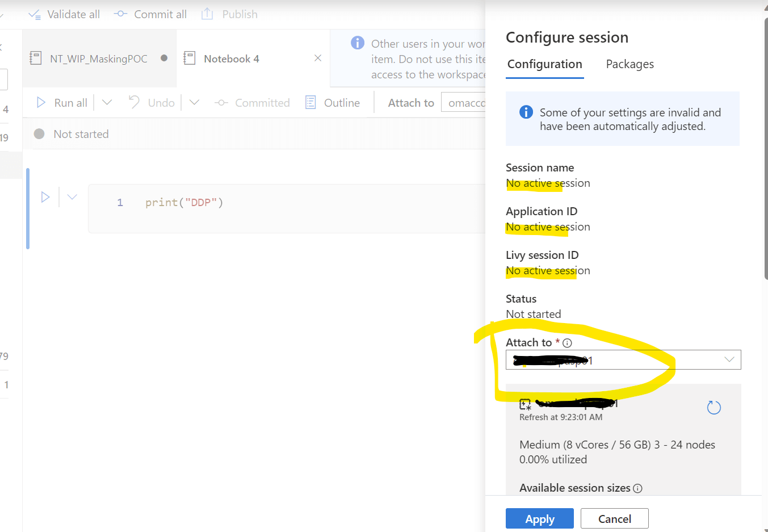Viewport: 768px width, 532px height.
Task: Click the Attach to info icon
Action: [x=567, y=343]
